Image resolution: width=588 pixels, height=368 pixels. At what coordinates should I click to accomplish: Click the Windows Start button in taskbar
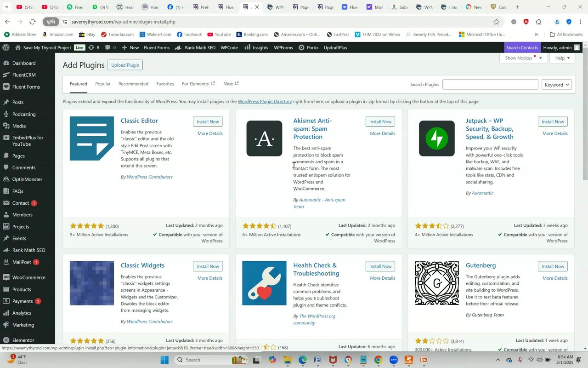(x=165, y=360)
